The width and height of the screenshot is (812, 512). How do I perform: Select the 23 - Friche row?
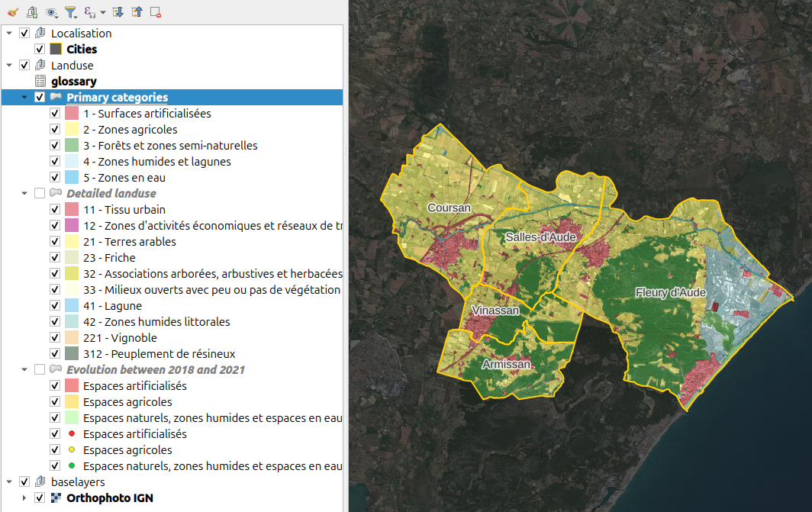click(x=109, y=258)
